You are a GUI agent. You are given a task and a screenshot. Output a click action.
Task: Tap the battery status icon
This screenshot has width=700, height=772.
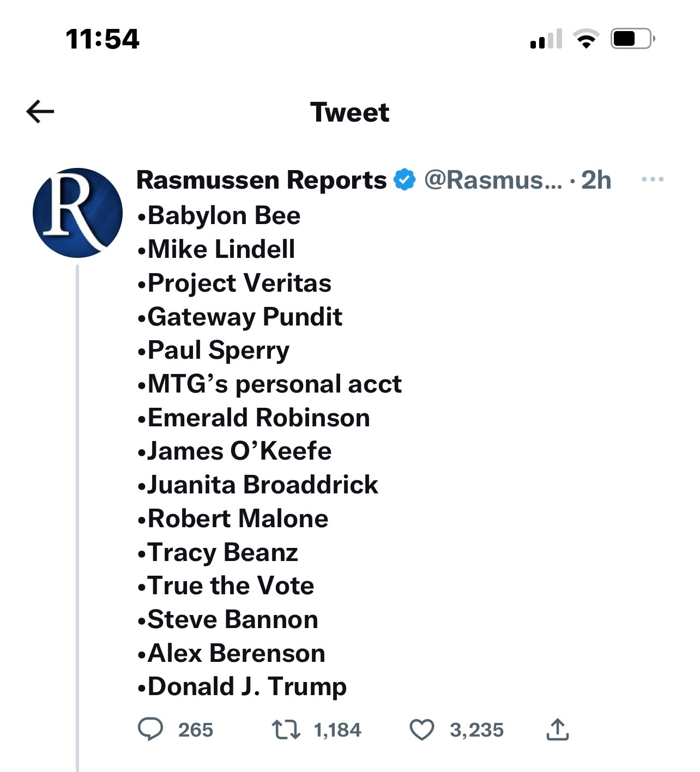tap(633, 39)
